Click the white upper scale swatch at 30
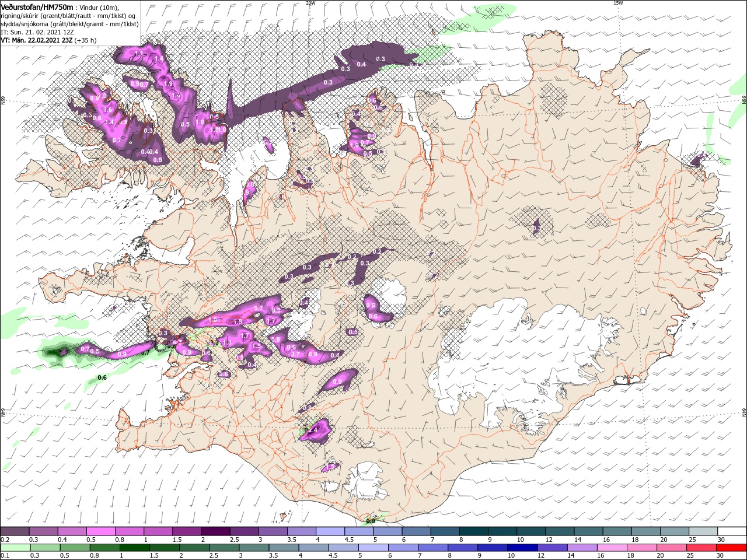The image size is (747, 560). tap(732, 531)
